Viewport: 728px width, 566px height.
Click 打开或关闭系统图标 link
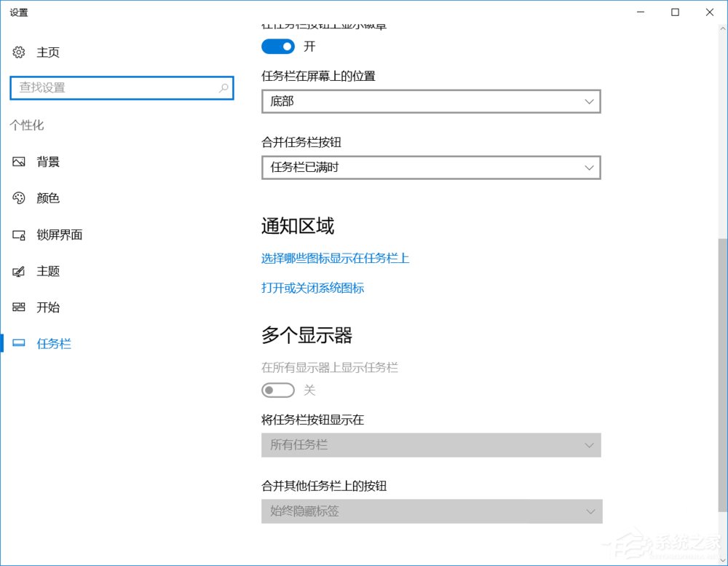point(312,288)
